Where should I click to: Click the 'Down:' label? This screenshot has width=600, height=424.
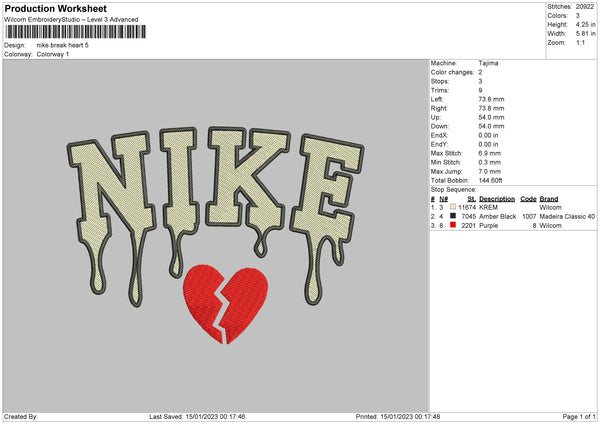(x=440, y=126)
